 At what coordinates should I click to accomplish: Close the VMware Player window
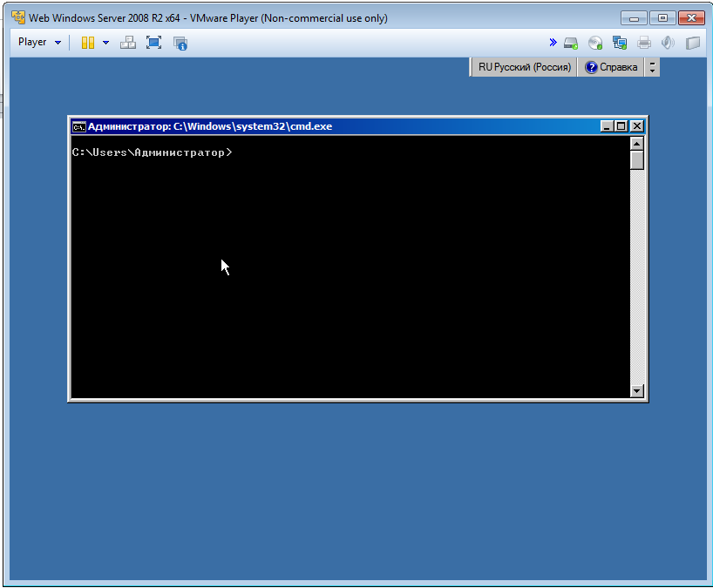click(x=691, y=18)
